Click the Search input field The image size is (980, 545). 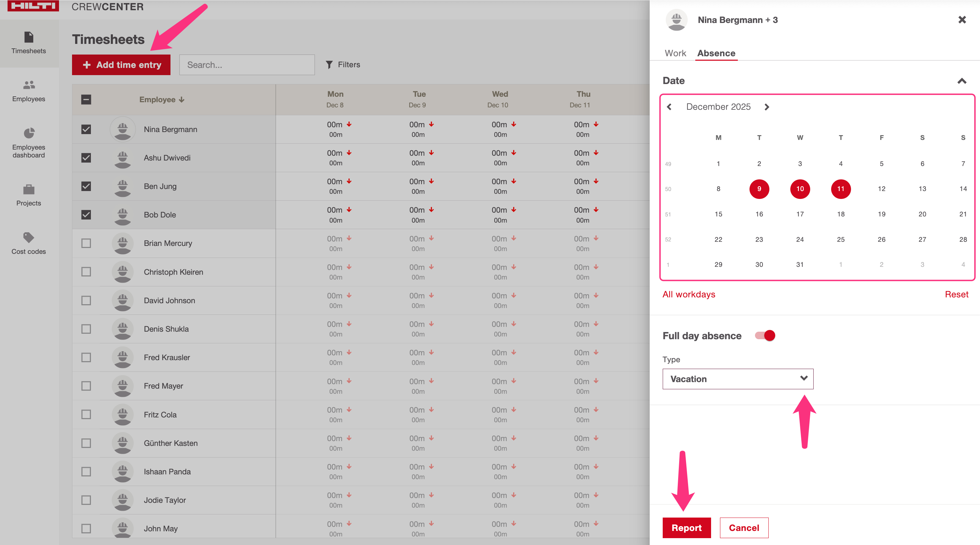(247, 65)
